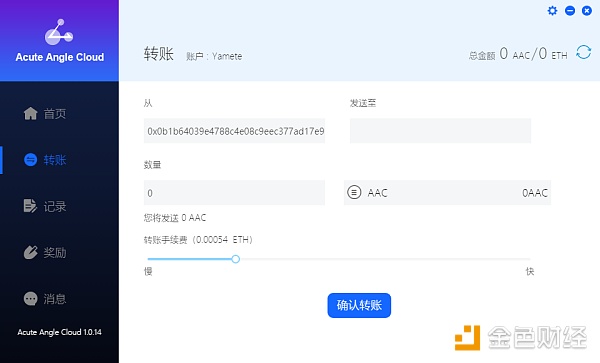Click the 快 label of the fee slider
Screen dimensions: 600x363
pyautogui.click(x=530, y=272)
